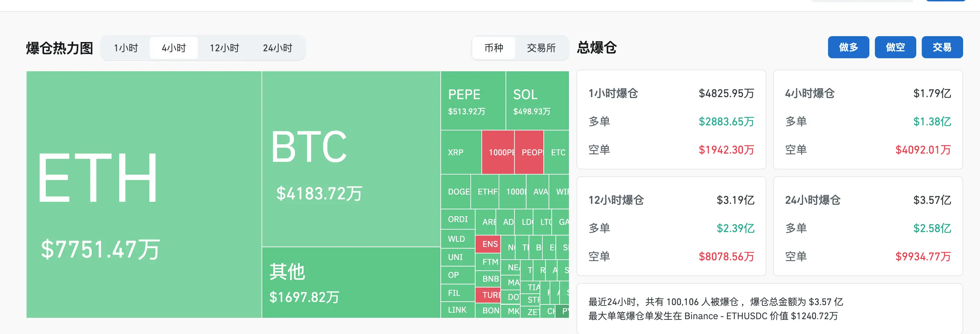Screen dimensions: 980x334
Task: Click the ORDI heatmap cell
Action: coord(458,219)
